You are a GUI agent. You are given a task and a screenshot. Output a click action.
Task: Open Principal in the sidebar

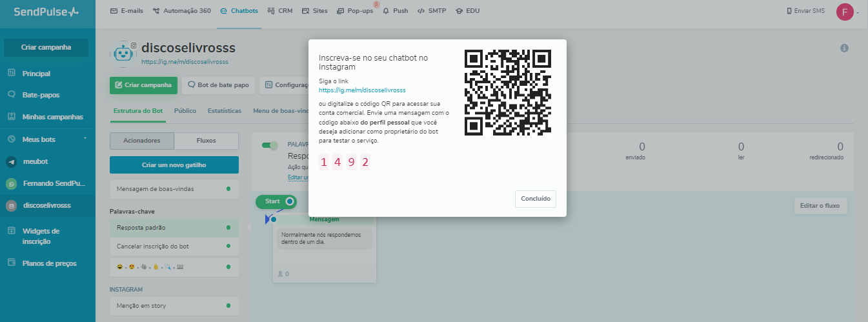36,74
